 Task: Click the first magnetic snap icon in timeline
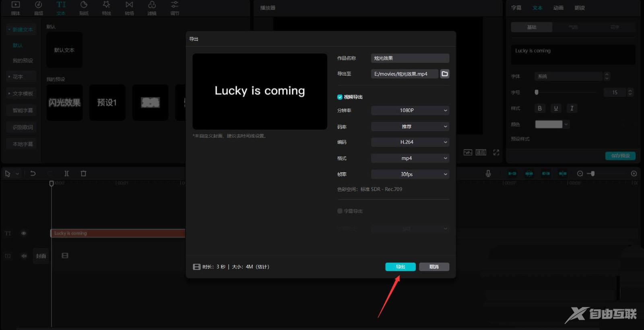(512, 173)
